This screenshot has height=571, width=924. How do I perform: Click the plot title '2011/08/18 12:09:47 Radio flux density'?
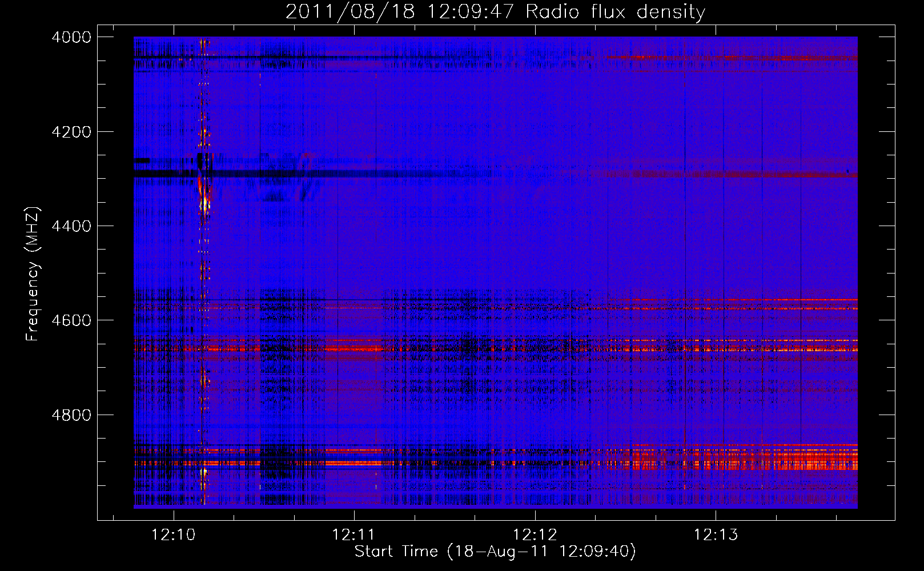tap(495, 11)
